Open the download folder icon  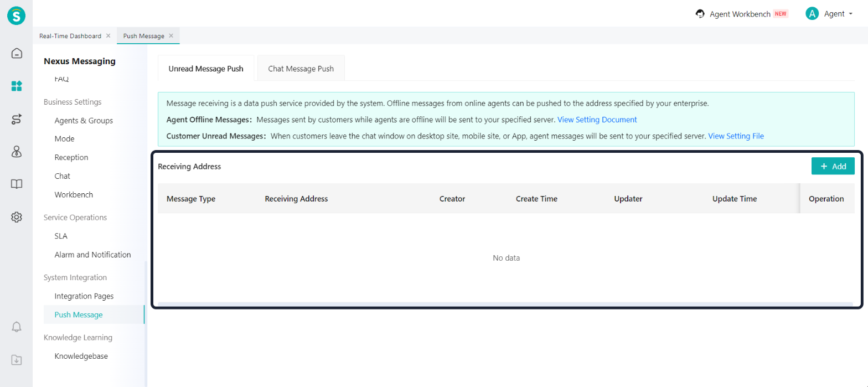[x=17, y=360]
